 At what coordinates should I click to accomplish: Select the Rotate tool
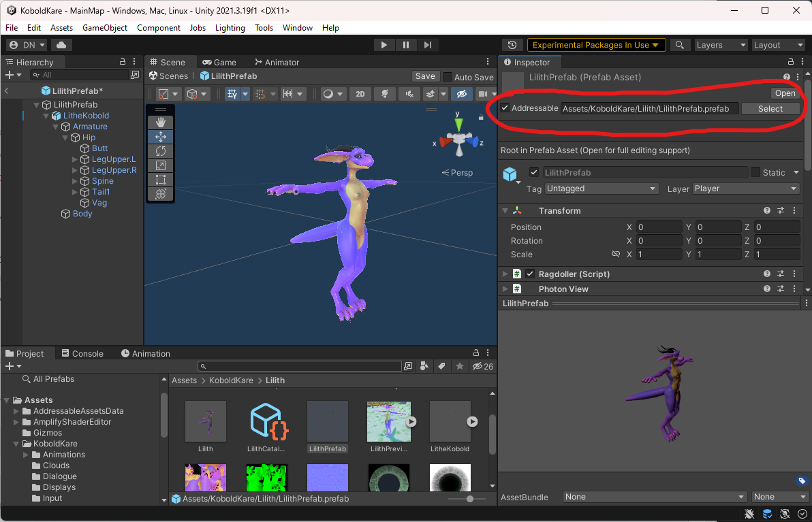tap(161, 151)
